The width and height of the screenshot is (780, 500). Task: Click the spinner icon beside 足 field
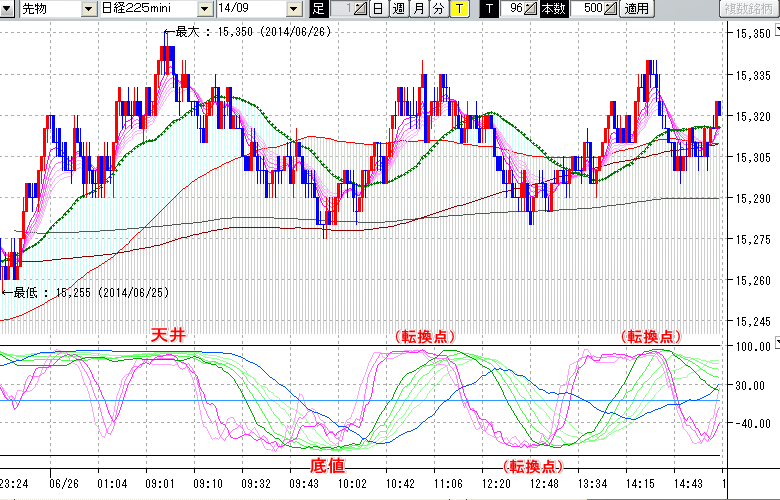coord(360,9)
